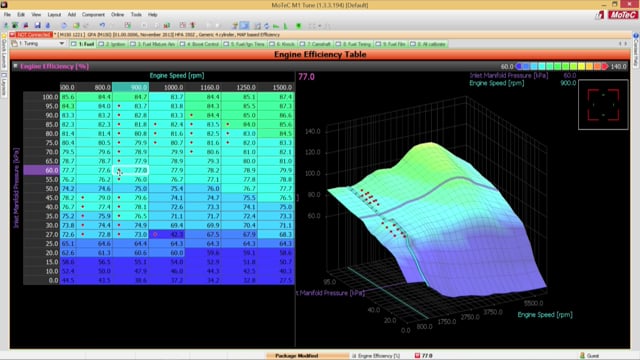Screen dimensions: 640x360
Task: Select the 1500.0 rpm column header
Action: coord(276,87)
